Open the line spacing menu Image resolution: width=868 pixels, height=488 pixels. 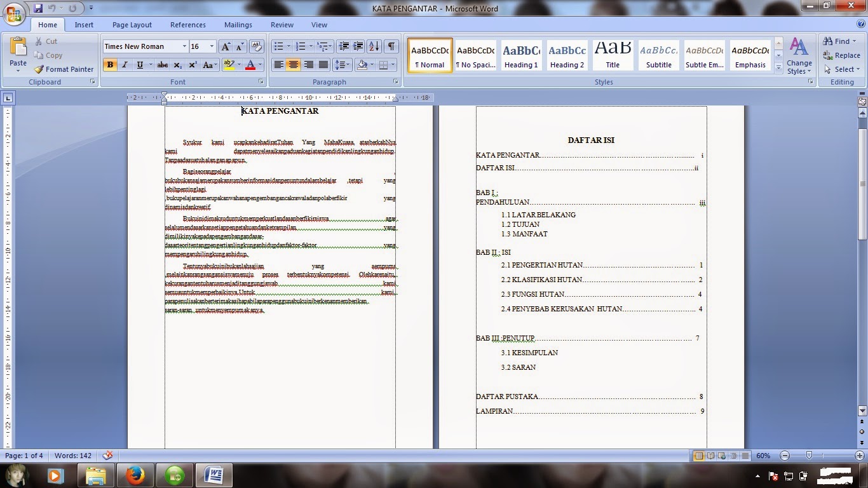342,65
